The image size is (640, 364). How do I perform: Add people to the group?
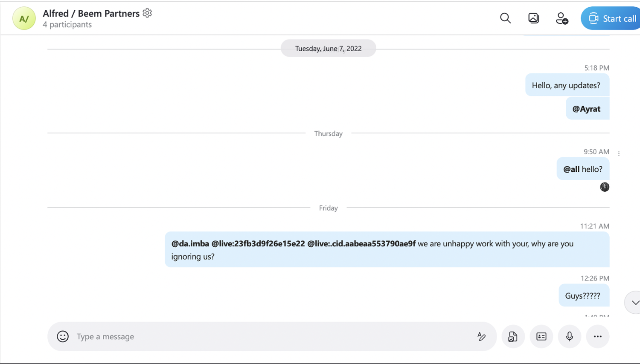tap(561, 18)
